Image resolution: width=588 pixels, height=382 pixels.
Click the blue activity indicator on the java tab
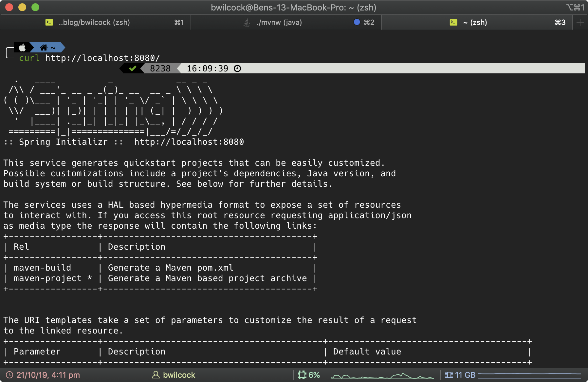357,22
